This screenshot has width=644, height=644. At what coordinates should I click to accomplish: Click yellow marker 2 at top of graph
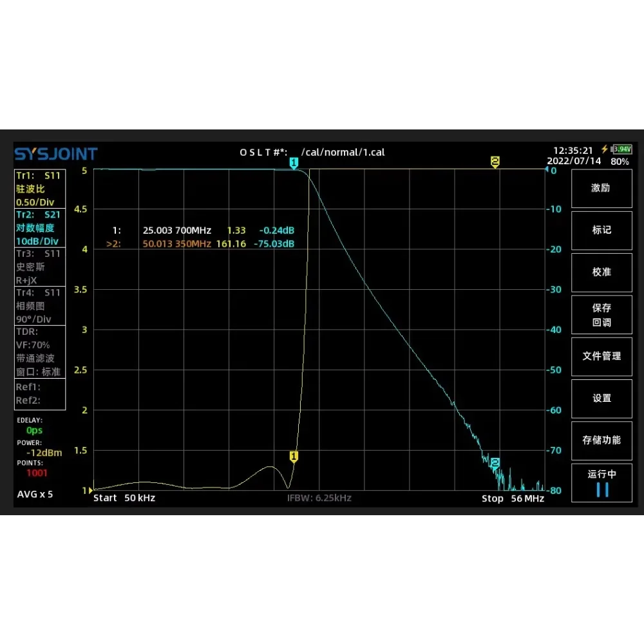(495, 162)
